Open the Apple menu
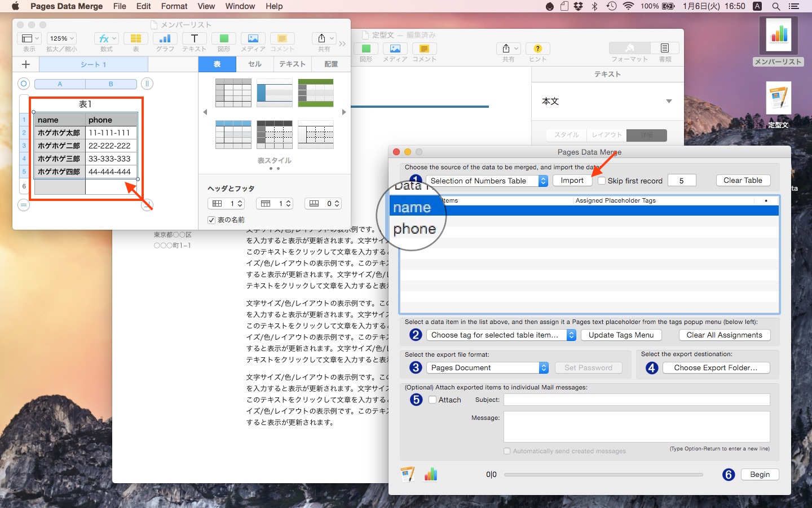This screenshot has height=508, width=812. tap(15, 6)
